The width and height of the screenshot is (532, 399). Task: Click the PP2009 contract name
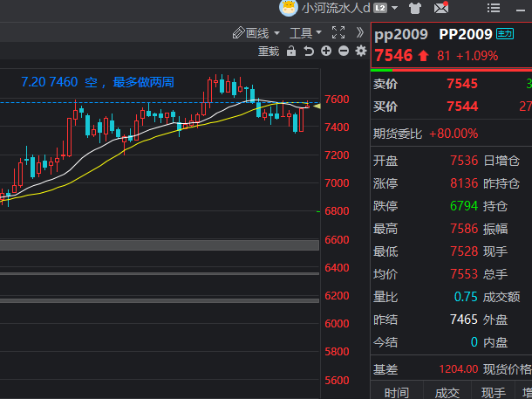coord(465,34)
